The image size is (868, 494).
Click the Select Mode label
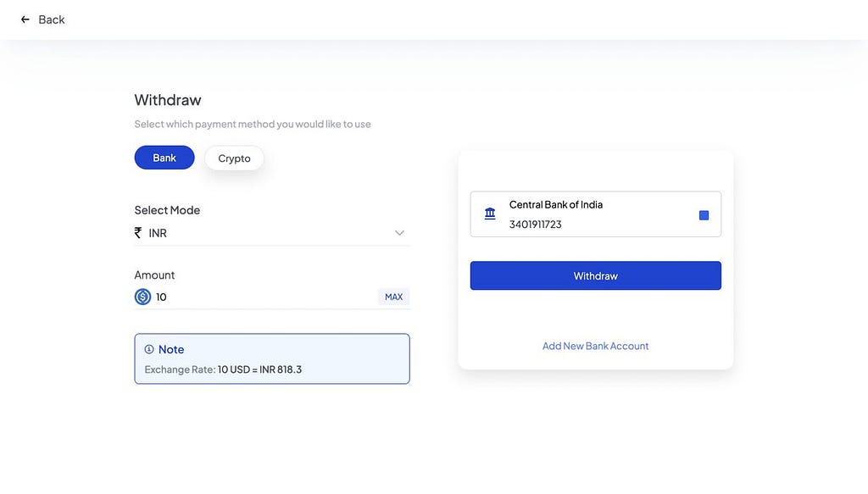pyautogui.click(x=167, y=210)
